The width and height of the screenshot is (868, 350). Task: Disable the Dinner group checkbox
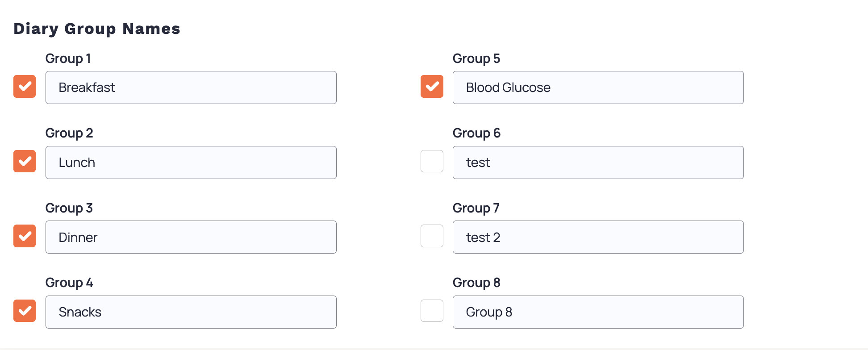25,236
